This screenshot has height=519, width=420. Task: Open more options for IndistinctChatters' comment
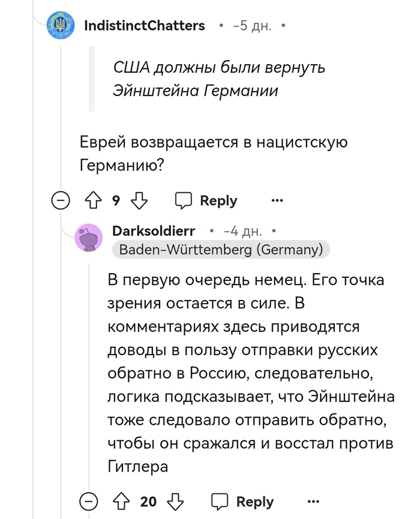point(277,201)
